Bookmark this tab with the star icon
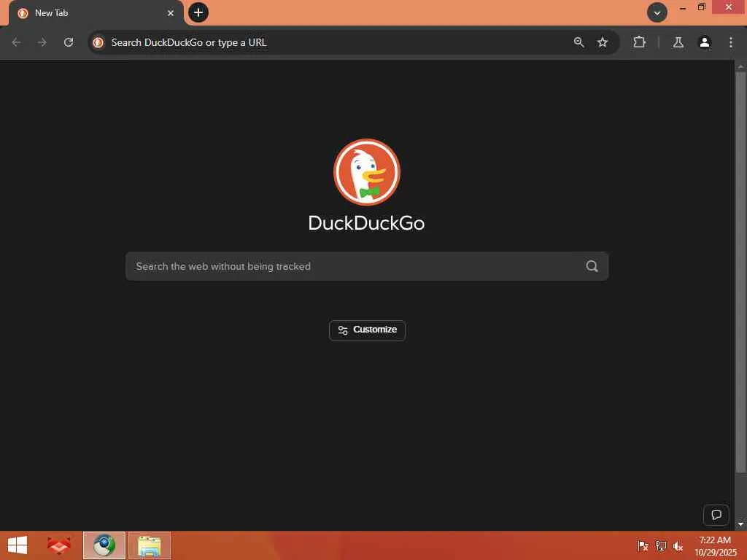The image size is (747, 560). tap(603, 42)
